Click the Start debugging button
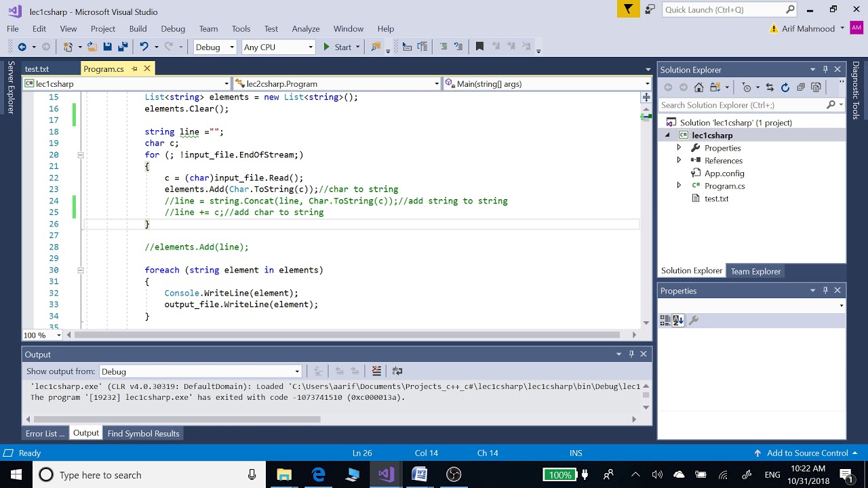 pyautogui.click(x=337, y=47)
